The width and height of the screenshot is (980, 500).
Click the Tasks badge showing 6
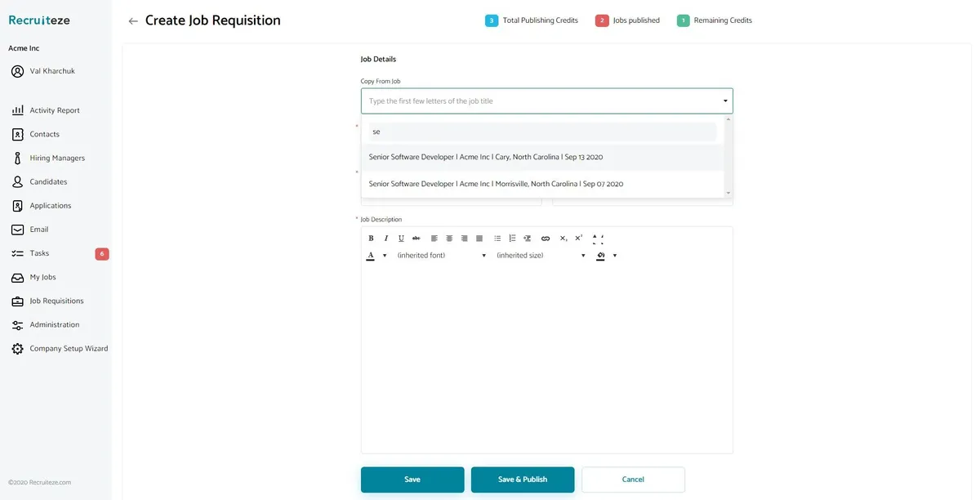click(102, 254)
